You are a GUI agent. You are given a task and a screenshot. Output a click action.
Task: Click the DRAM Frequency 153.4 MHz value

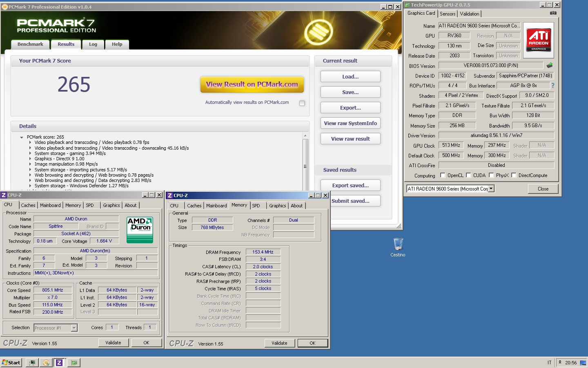263,252
